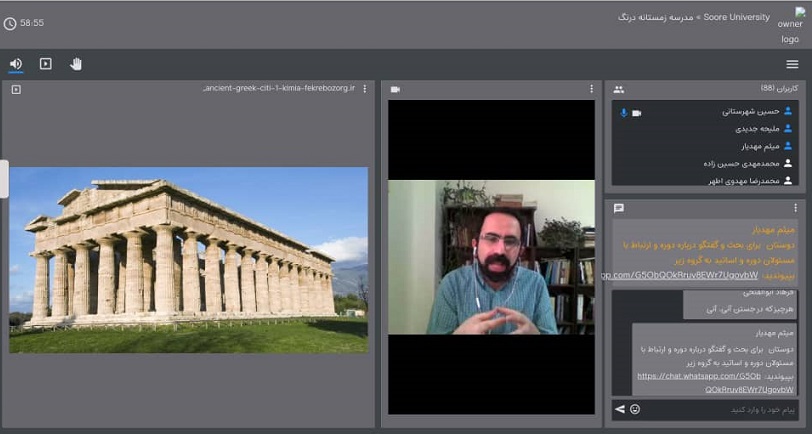Image resolution: width=812 pixels, height=434 pixels.
Task: Click the camera icon in the video panel header
Action: [x=395, y=90]
